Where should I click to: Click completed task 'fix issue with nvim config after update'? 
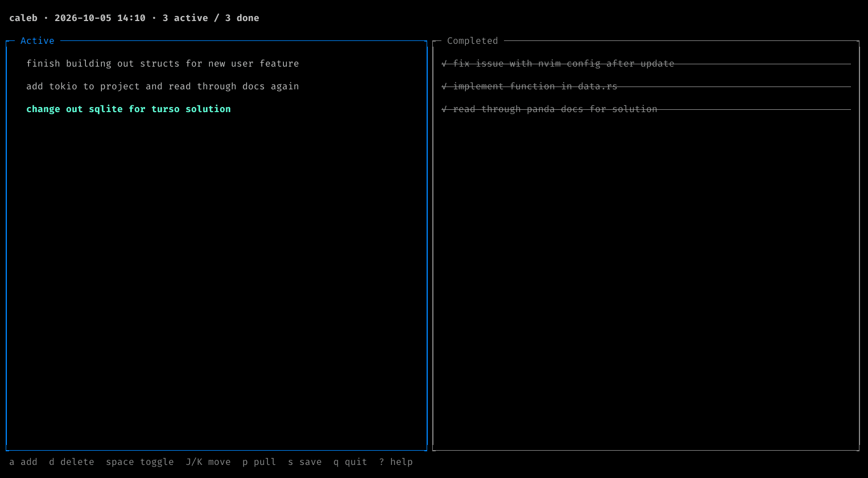click(x=646, y=64)
